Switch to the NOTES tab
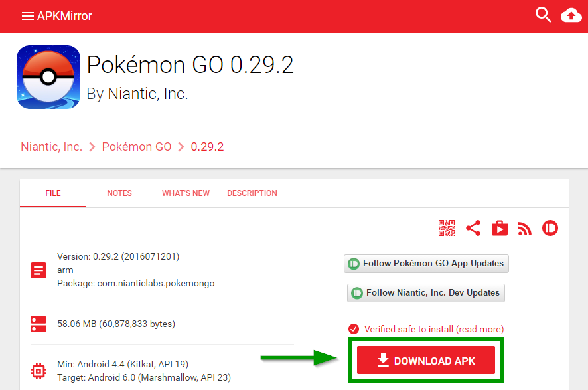 tap(119, 193)
